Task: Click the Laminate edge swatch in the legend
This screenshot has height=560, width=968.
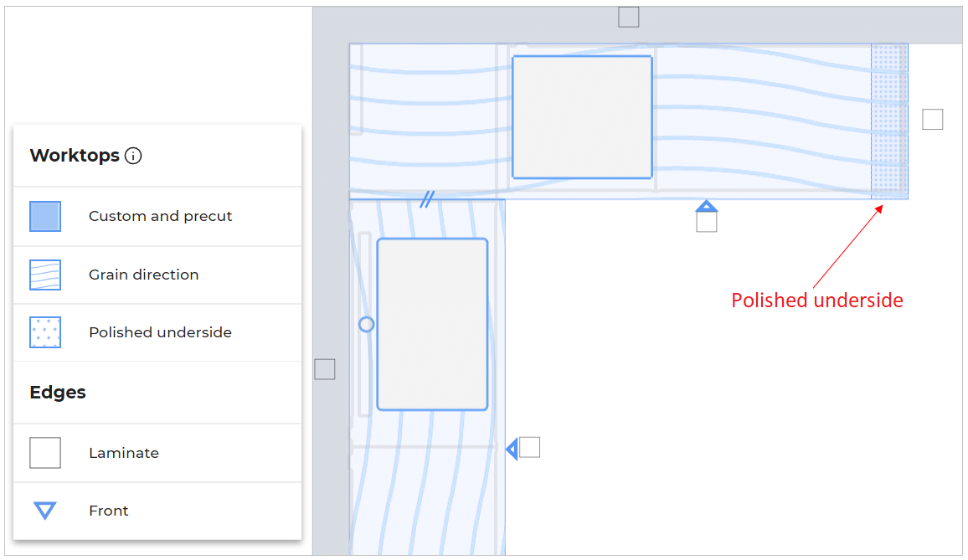Action: click(45, 453)
